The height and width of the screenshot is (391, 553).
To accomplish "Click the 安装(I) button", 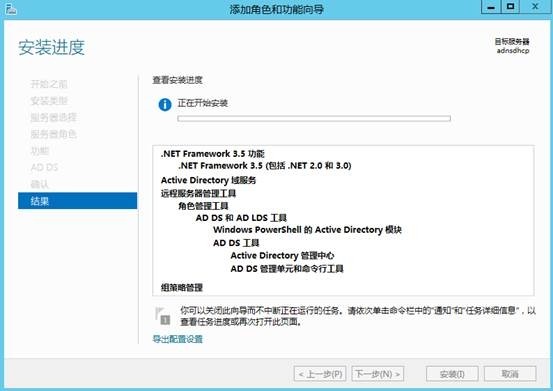I will (x=452, y=374).
